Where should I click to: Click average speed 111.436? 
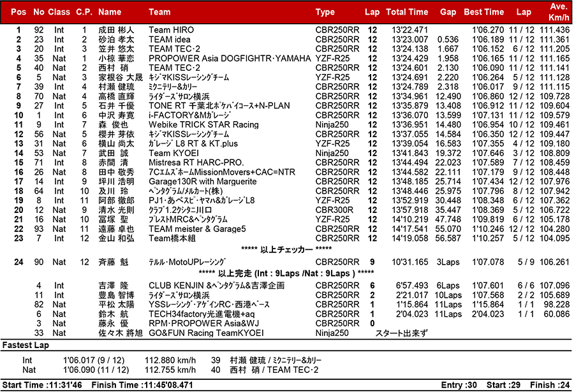click(555, 30)
